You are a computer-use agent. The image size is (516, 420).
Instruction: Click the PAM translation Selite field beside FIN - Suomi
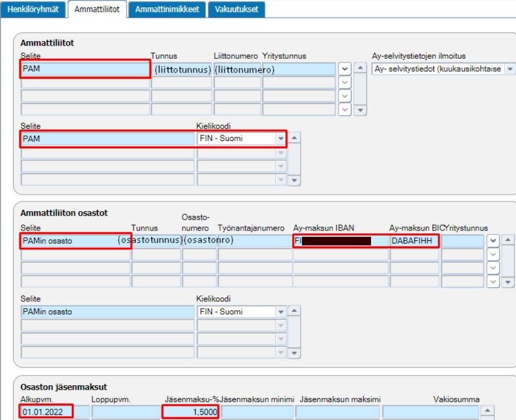[108, 139]
